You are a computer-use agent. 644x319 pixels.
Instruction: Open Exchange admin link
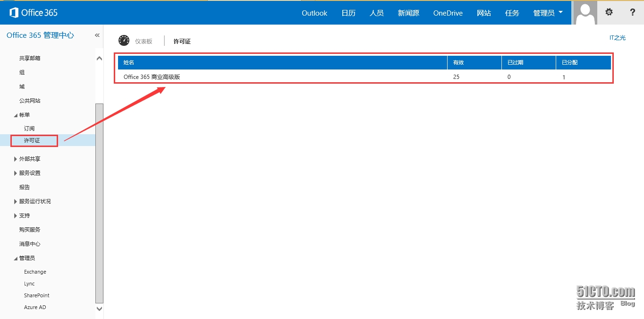35,272
